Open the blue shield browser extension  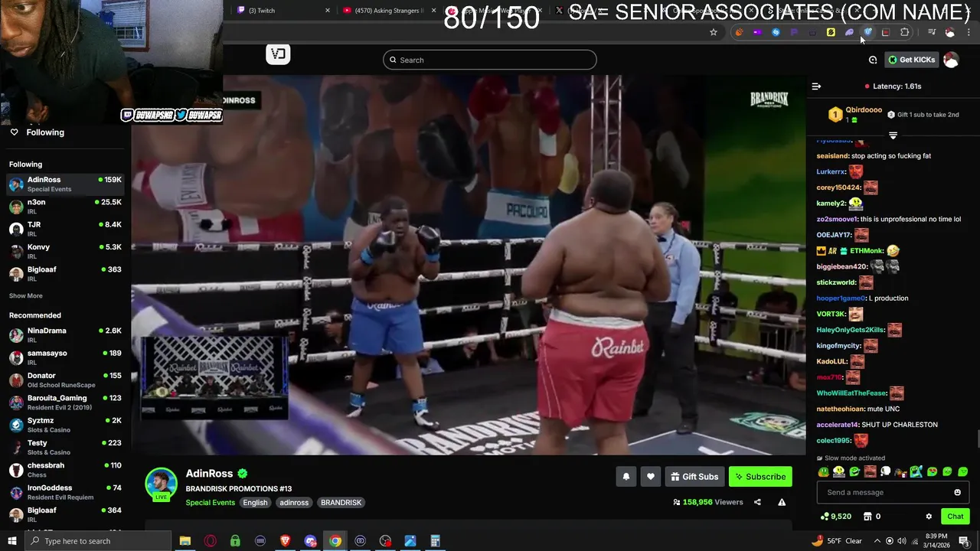tap(867, 32)
